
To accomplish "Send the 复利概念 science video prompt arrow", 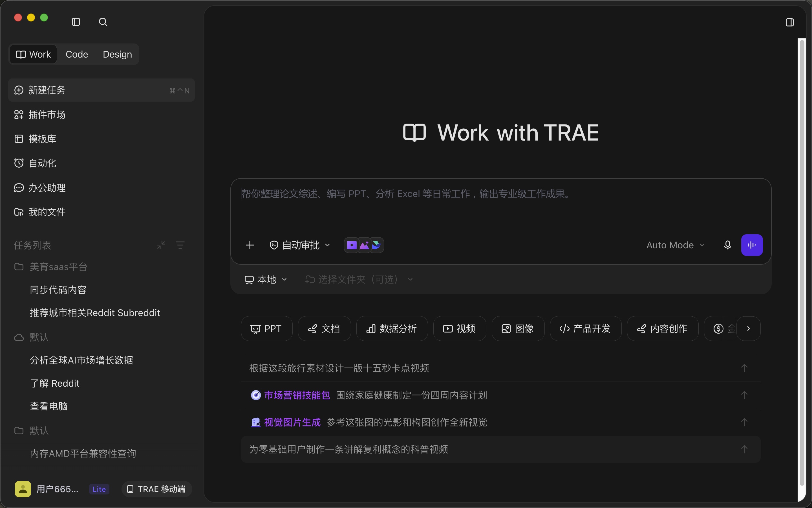I will [x=744, y=449].
